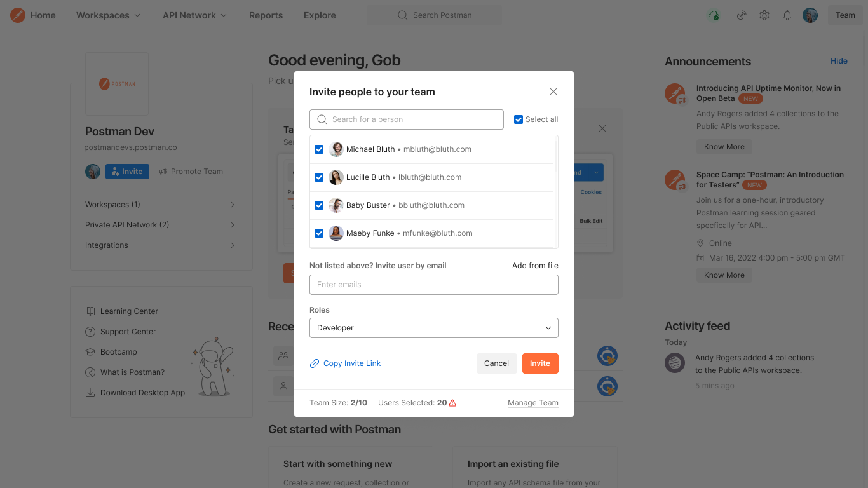Deselect Maeby Funke from the invite list

coord(319,233)
